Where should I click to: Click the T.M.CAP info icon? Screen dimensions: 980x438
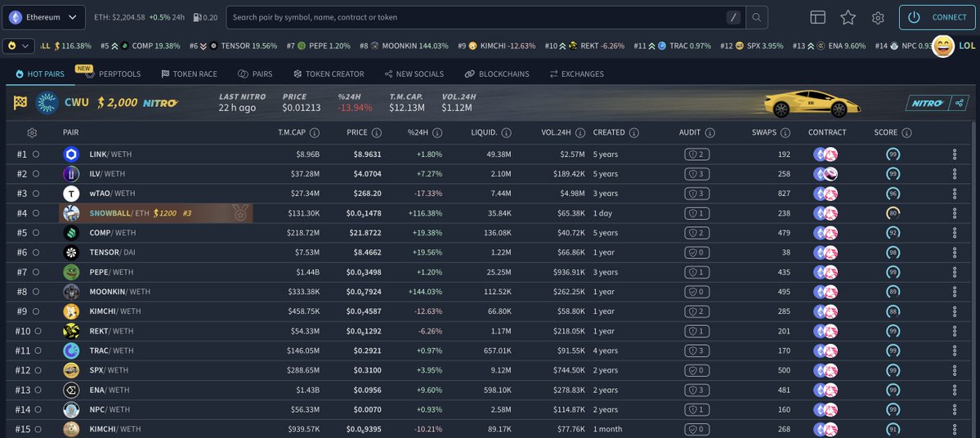315,132
